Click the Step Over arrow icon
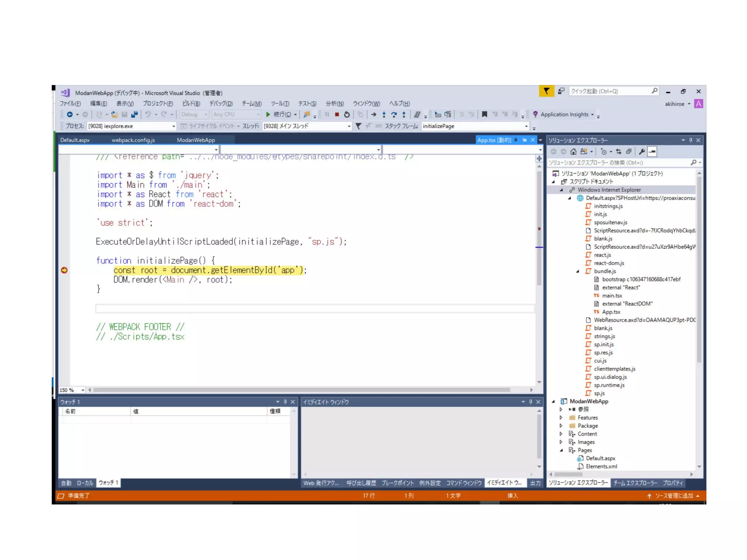 click(394, 114)
